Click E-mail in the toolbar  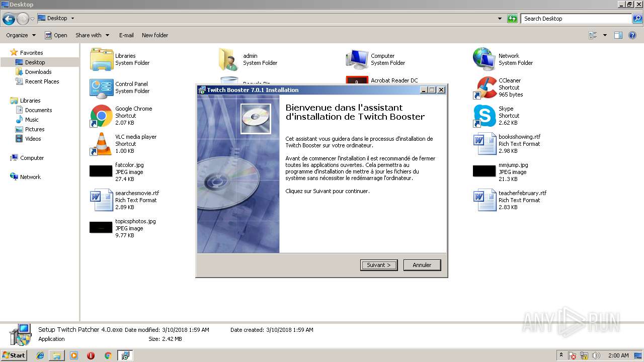(x=126, y=35)
